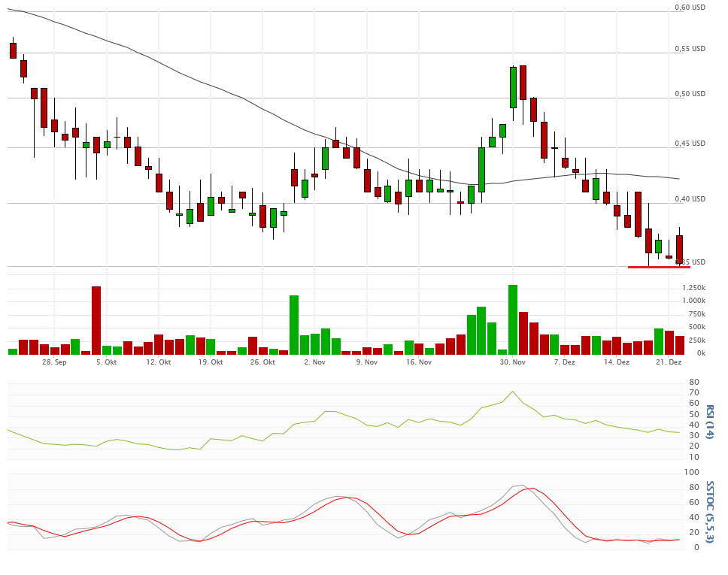Select the '5. Okt' date label

click(107, 362)
